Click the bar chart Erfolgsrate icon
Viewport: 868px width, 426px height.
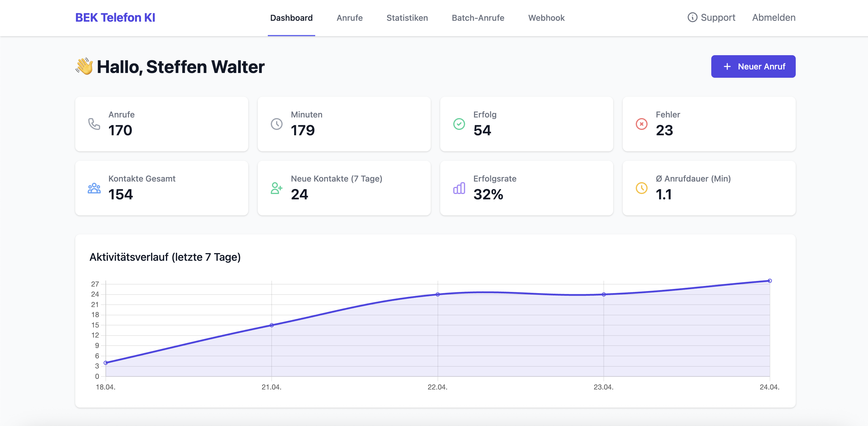pos(459,188)
